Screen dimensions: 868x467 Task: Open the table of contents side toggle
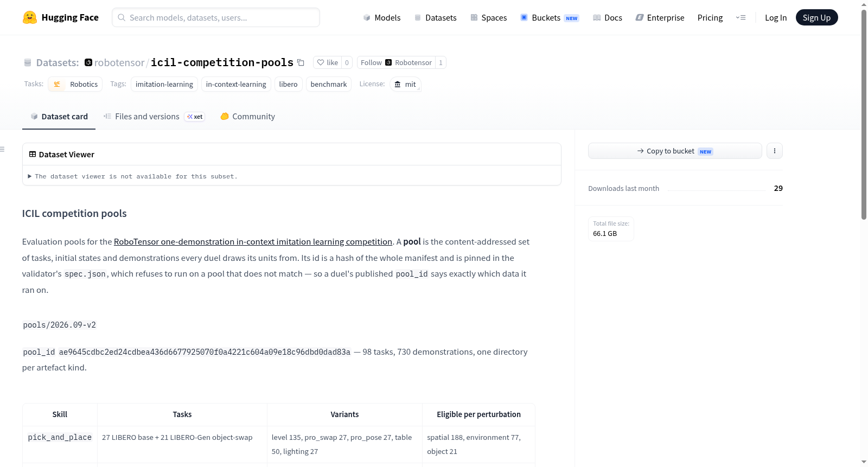point(2,149)
